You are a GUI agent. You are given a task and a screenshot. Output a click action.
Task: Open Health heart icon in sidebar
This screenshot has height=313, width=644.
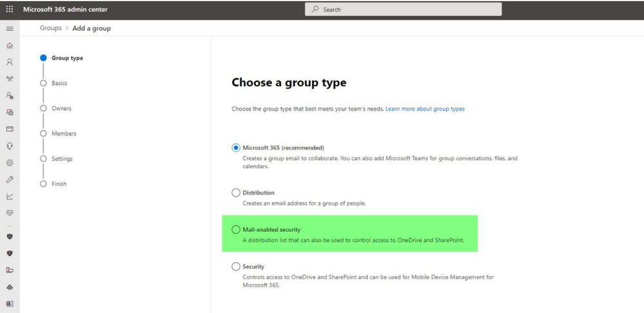coord(10,213)
